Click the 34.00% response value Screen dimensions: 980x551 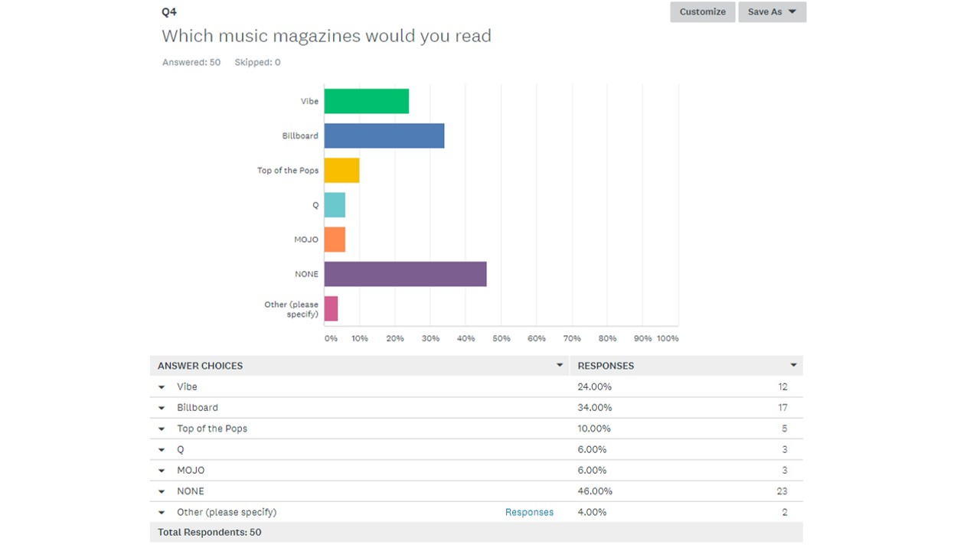pyautogui.click(x=595, y=407)
